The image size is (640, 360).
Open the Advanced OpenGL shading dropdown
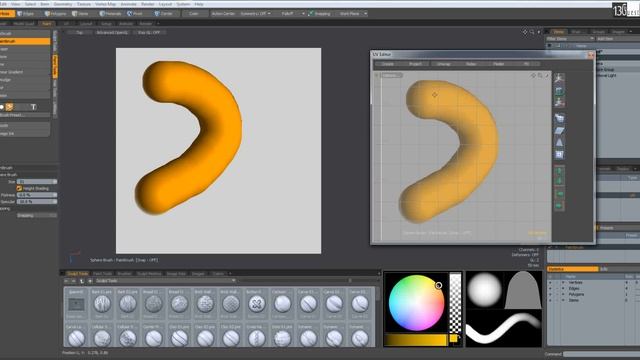tap(112, 32)
